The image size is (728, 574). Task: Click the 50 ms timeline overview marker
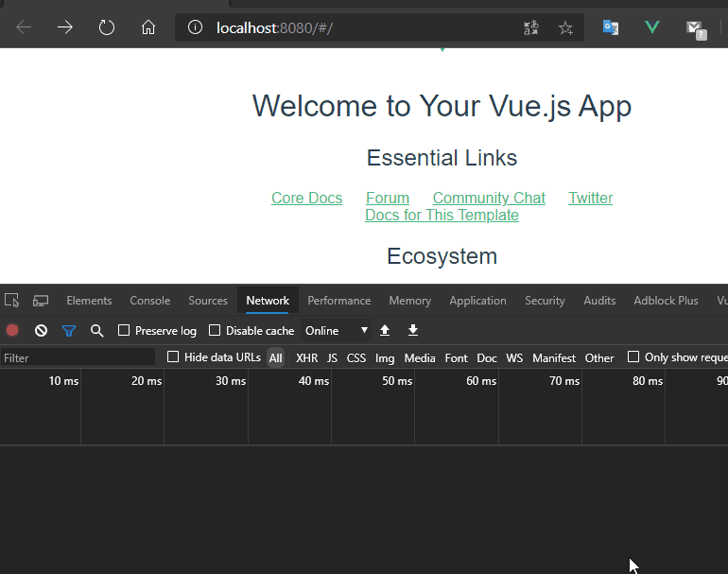pyautogui.click(x=397, y=381)
